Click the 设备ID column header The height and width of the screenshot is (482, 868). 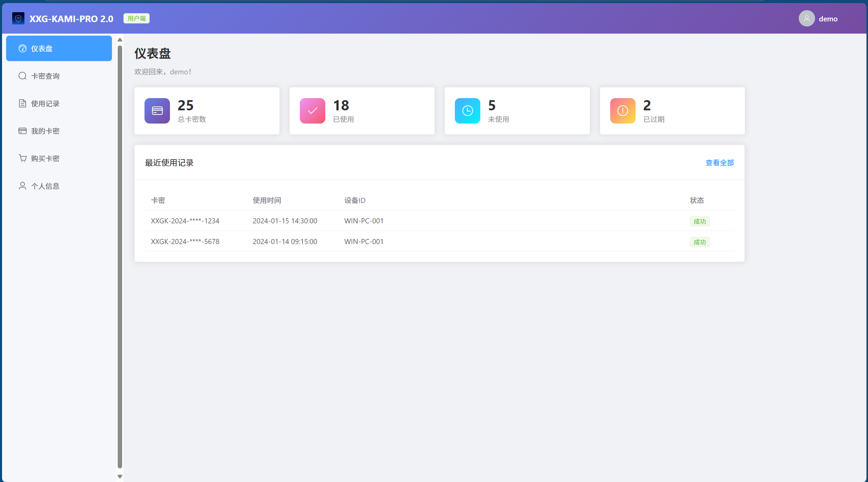coord(355,201)
